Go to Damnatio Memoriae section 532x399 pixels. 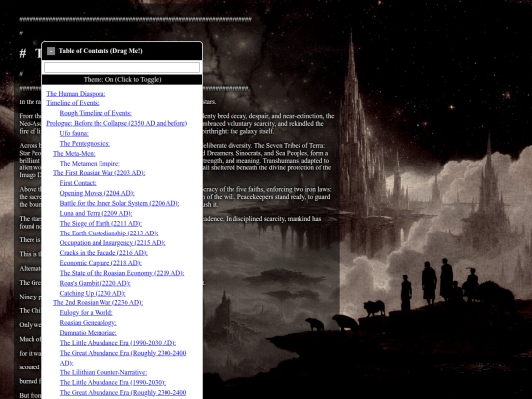(89, 333)
